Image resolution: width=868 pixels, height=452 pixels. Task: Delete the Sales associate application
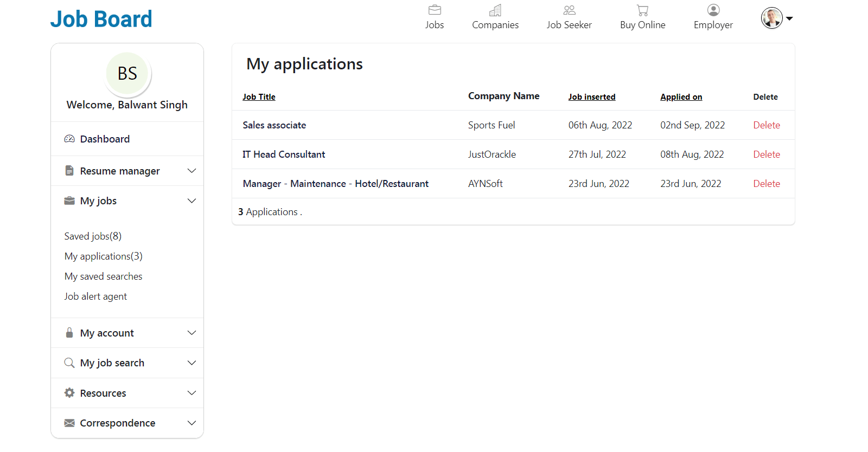[767, 125]
